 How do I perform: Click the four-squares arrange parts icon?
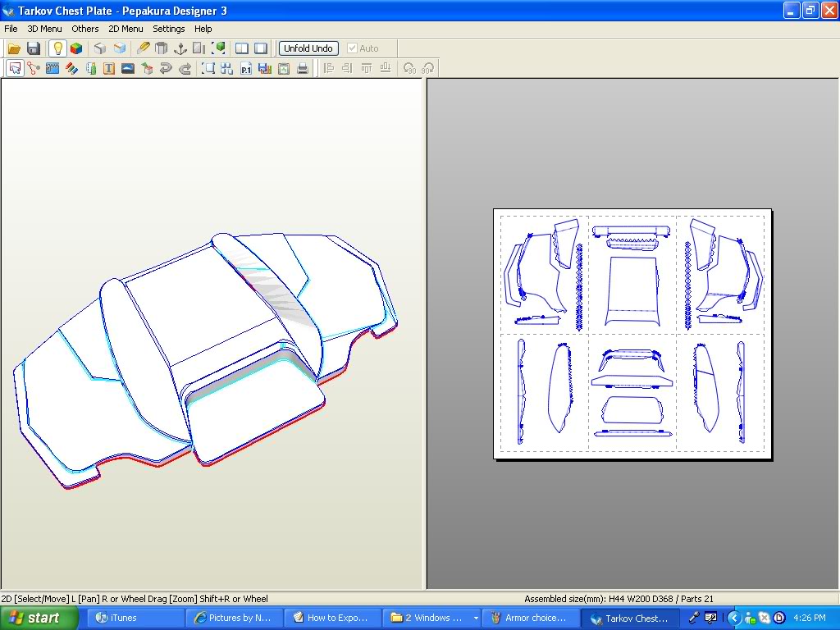click(x=226, y=69)
